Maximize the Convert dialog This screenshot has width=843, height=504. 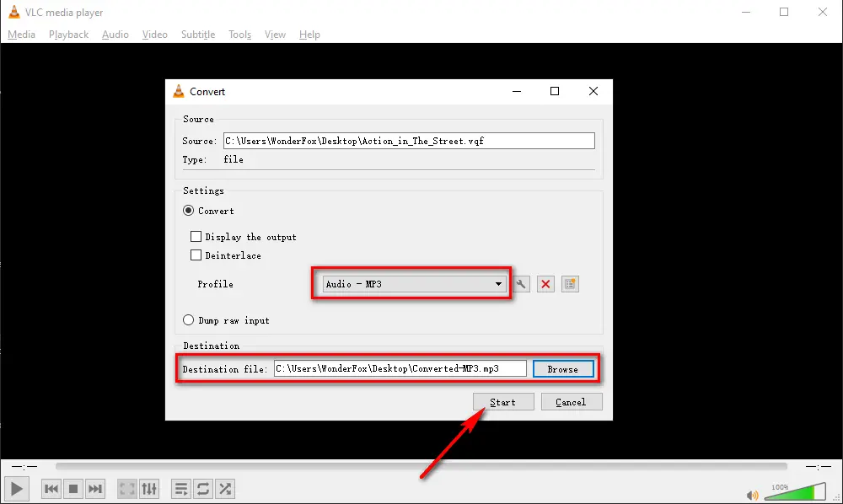point(555,91)
